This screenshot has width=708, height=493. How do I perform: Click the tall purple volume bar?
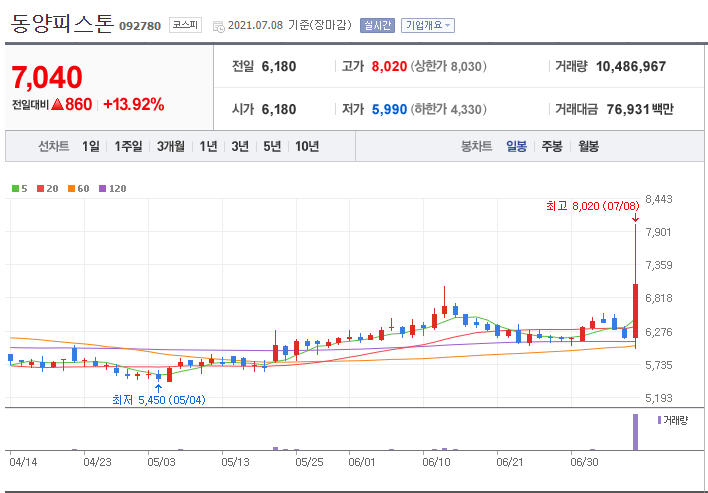[x=635, y=432]
